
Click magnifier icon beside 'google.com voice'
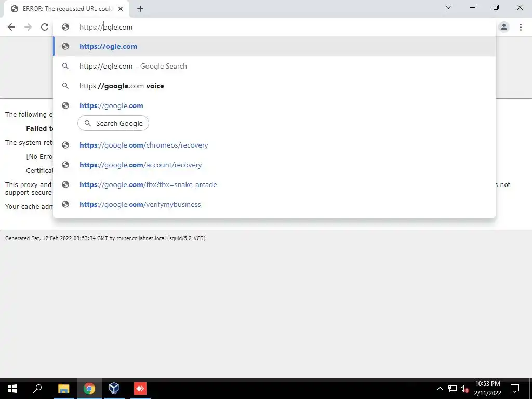[x=65, y=86]
